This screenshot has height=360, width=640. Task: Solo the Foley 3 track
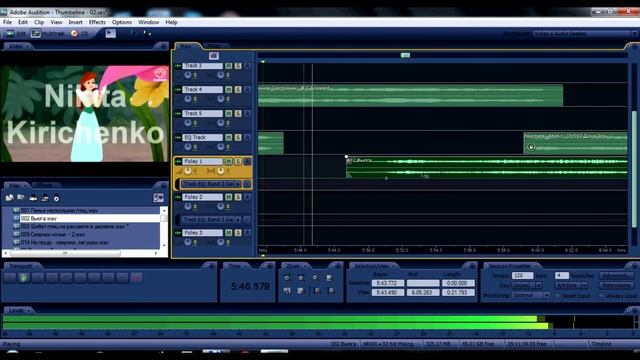(x=238, y=233)
